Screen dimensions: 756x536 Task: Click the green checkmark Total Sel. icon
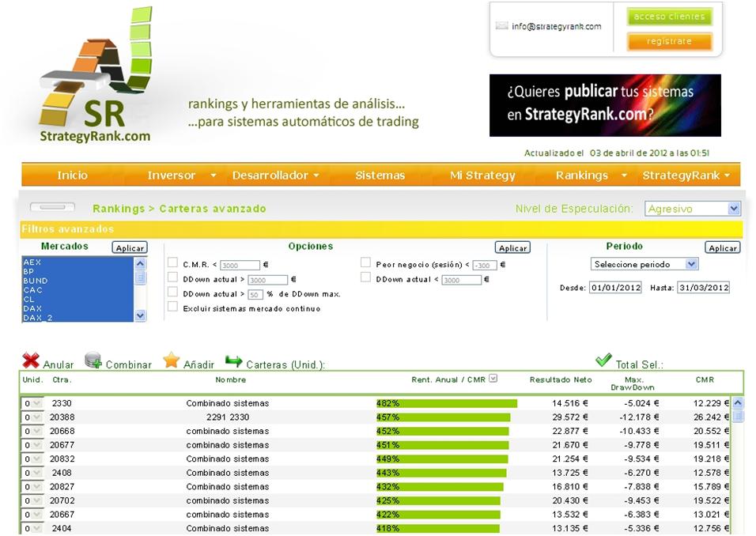point(603,360)
